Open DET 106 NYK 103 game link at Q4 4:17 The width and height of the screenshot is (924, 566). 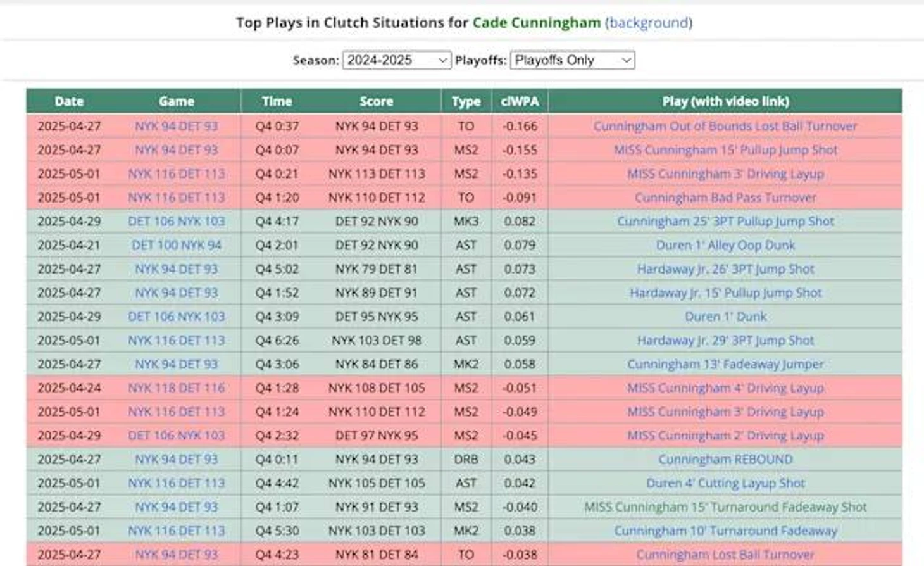176,221
